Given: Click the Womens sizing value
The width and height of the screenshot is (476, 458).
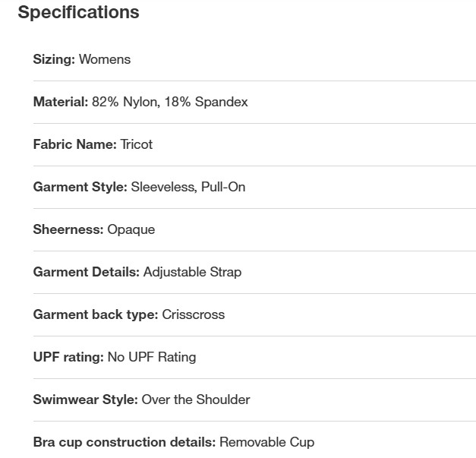Looking at the screenshot, I should pos(105,59).
